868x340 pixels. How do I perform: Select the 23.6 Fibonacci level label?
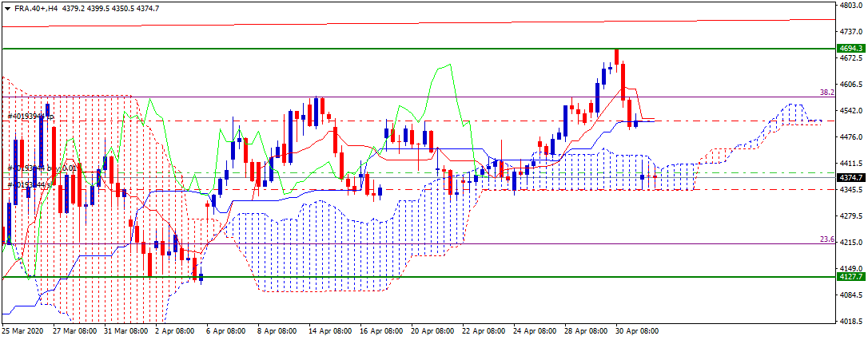[x=827, y=239]
